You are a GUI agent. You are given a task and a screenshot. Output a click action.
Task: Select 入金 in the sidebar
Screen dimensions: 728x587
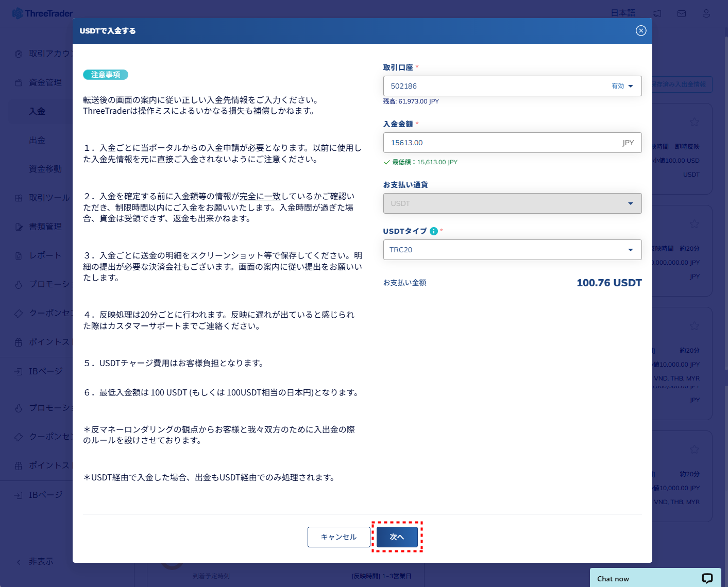pyautogui.click(x=37, y=111)
